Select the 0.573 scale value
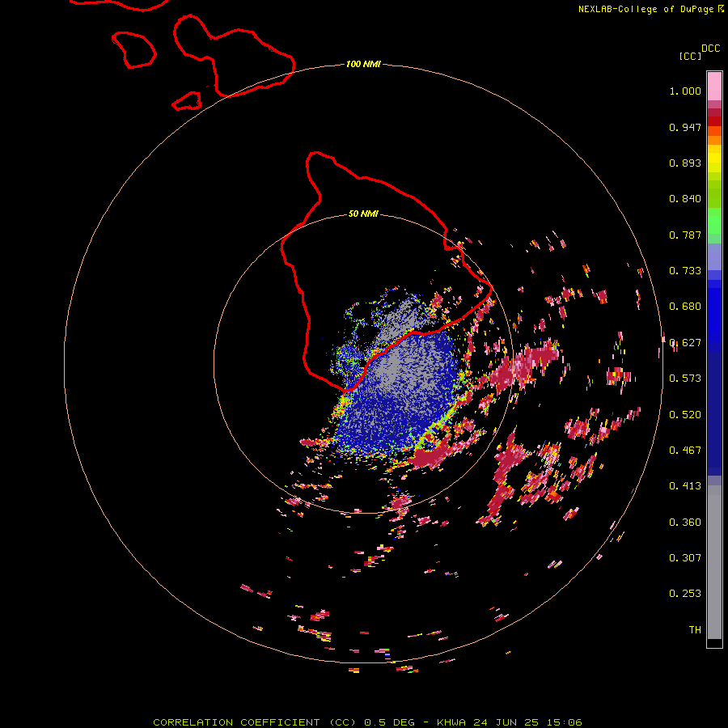Image resolution: width=728 pixels, height=728 pixels. 685,379
